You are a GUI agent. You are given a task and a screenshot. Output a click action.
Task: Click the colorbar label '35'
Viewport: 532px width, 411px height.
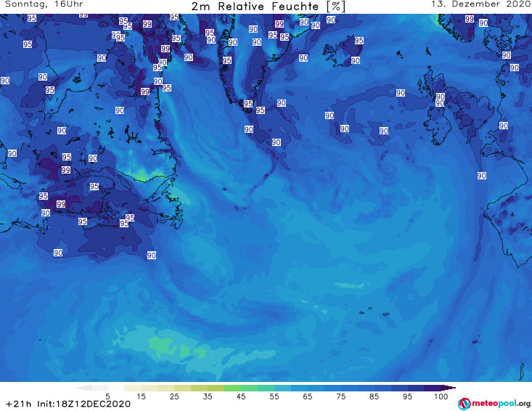(x=208, y=396)
